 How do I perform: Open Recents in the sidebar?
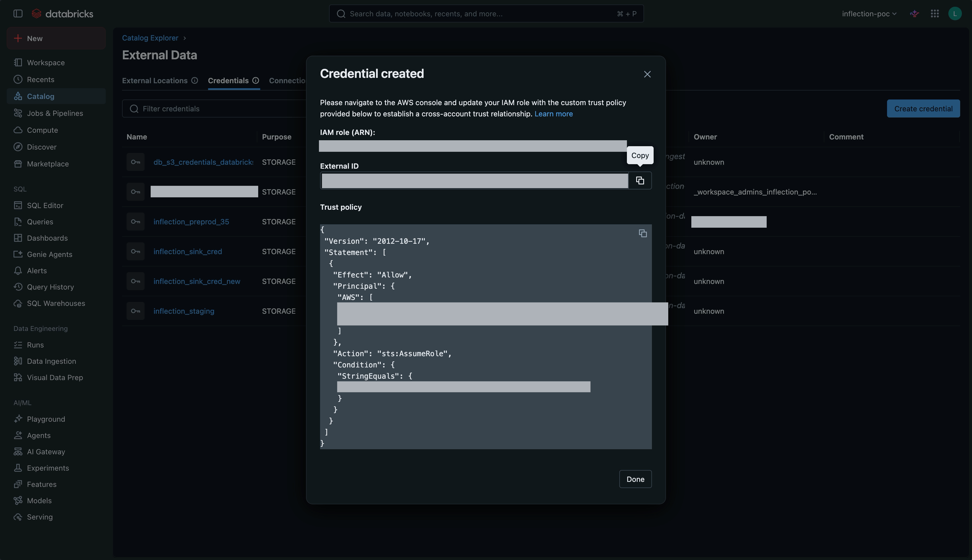tap(56, 80)
